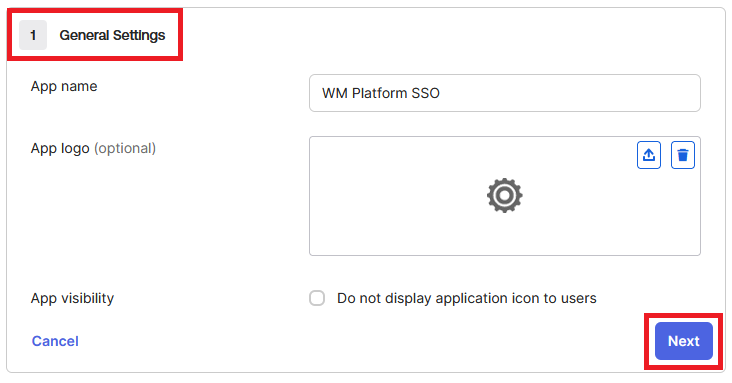Click the 'Do not display application icon to users' label
732x383 pixels.
coord(467,298)
